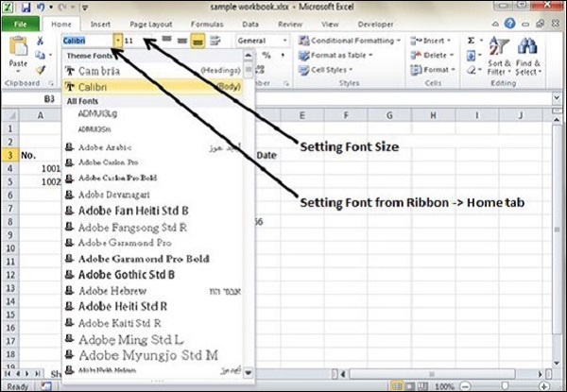Click the Format as Table icon

(x=303, y=56)
